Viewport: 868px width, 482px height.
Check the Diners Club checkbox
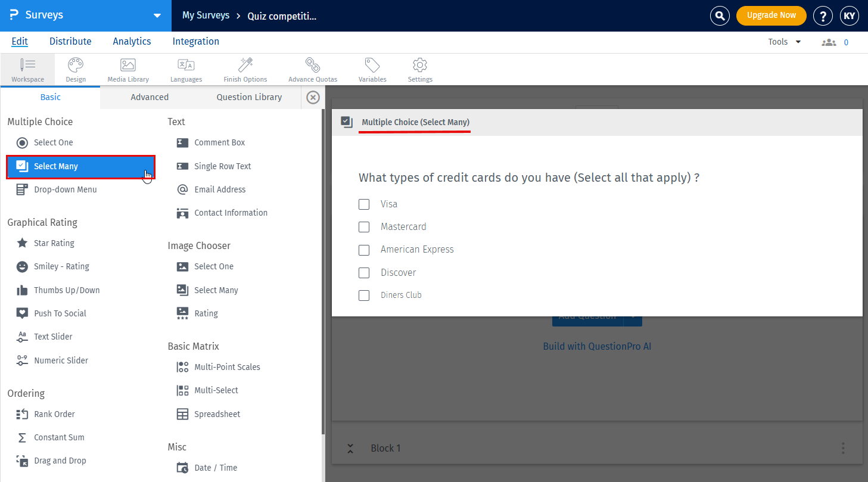[364, 295]
